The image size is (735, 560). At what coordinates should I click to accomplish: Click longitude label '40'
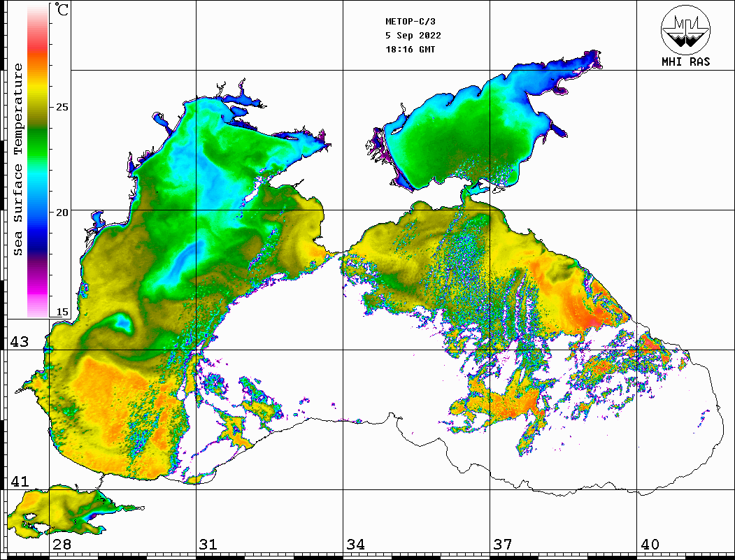[x=650, y=544]
